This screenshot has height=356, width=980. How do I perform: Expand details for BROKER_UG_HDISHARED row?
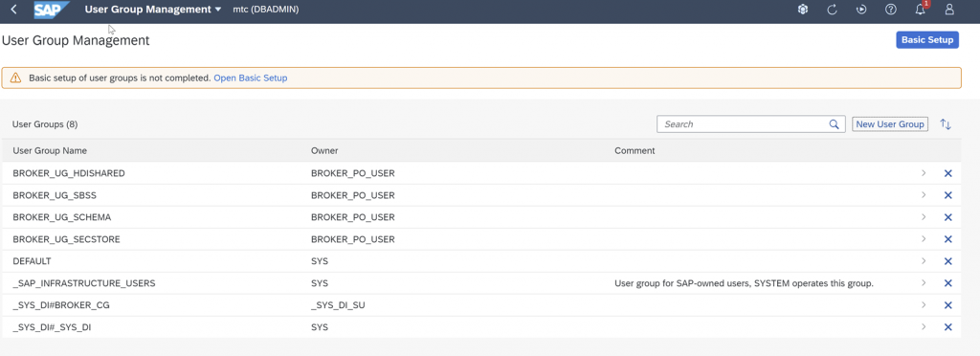pyautogui.click(x=924, y=173)
